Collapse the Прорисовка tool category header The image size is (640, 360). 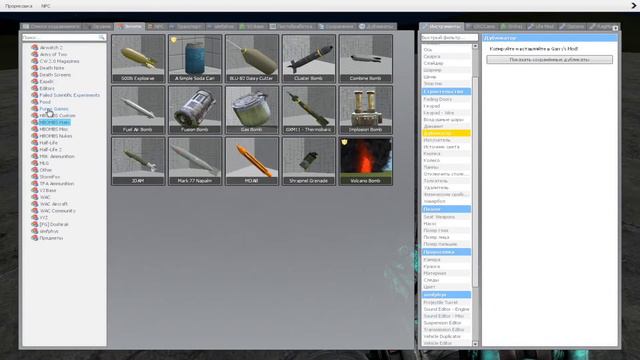coord(446,252)
